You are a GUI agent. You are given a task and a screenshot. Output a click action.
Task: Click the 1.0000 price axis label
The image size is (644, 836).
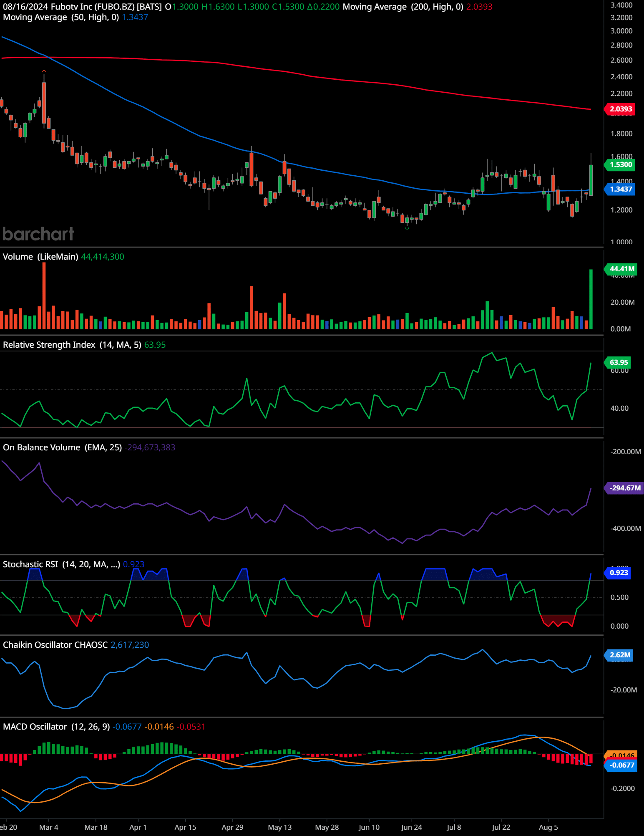[621, 242]
